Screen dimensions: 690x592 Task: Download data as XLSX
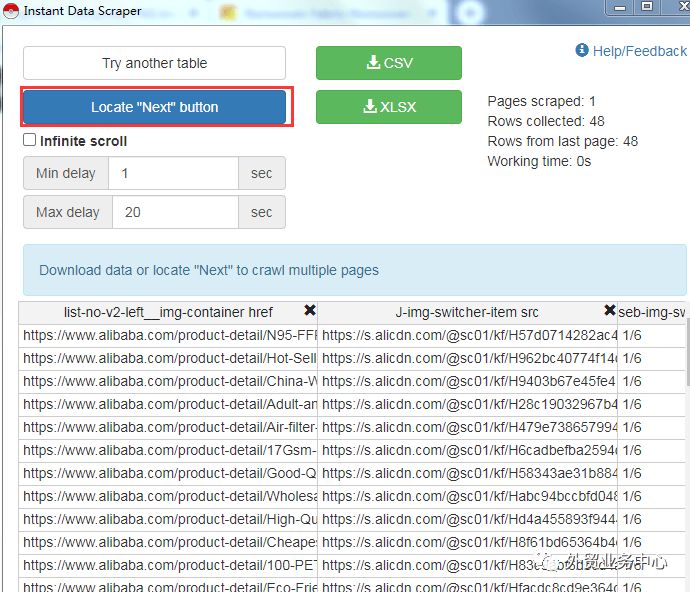tap(389, 107)
